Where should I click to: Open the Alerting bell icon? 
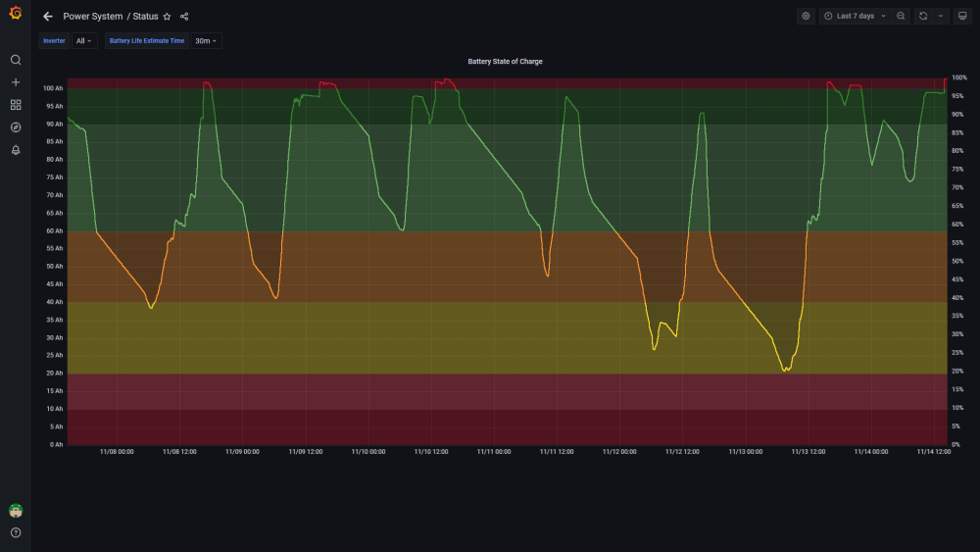pyautogui.click(x=16, y=150)
